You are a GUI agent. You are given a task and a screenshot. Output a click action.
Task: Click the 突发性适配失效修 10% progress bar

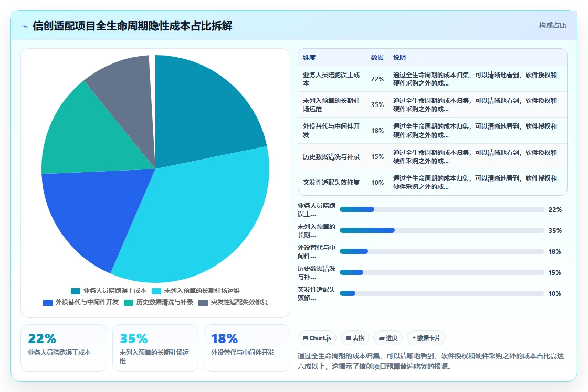point(442,293)
